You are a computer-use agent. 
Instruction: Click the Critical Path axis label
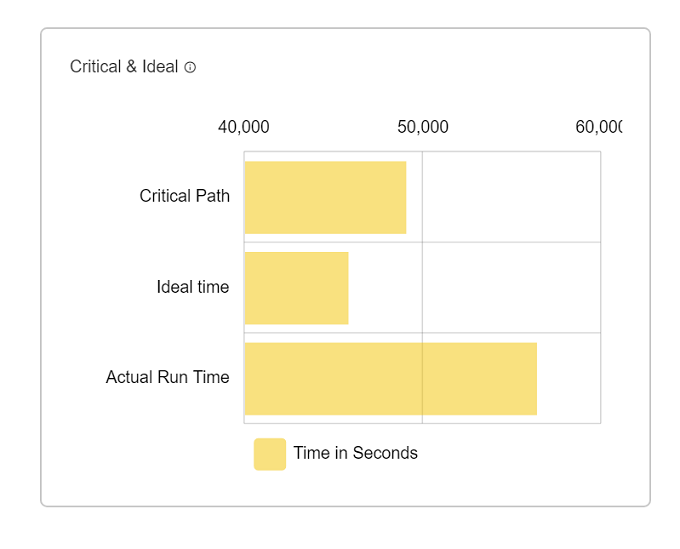click(184, 196)
